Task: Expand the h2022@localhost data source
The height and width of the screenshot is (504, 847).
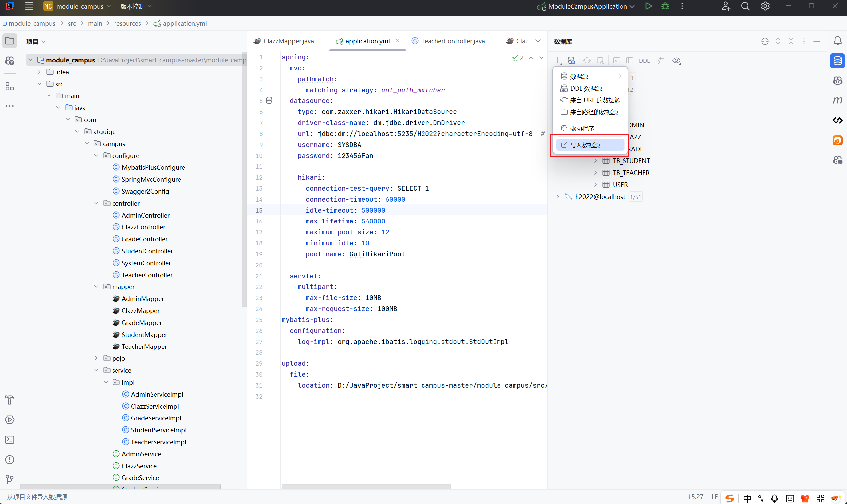Action: coord(558,197)
